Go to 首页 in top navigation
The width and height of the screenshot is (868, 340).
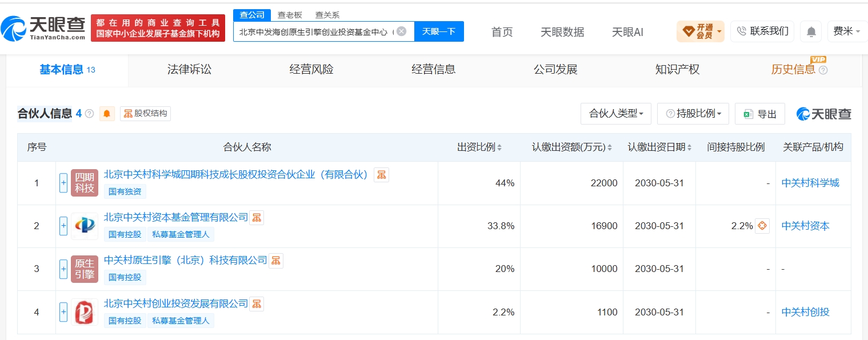click(502, 32)
